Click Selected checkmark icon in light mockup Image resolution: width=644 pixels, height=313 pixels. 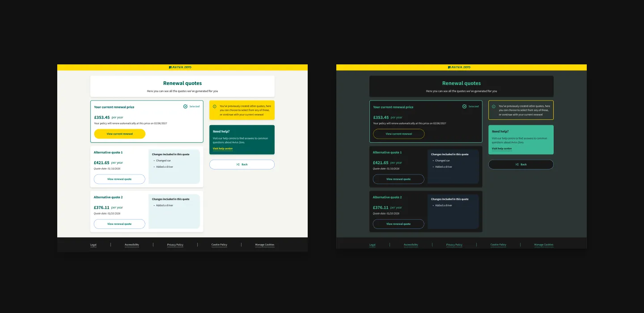(185, 106)
